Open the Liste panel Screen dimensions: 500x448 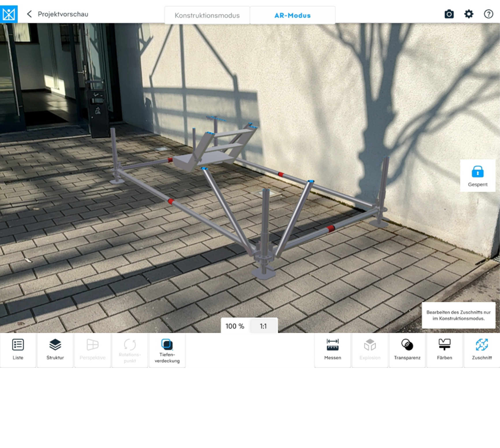pyautogui.click(x=18, y=350)
